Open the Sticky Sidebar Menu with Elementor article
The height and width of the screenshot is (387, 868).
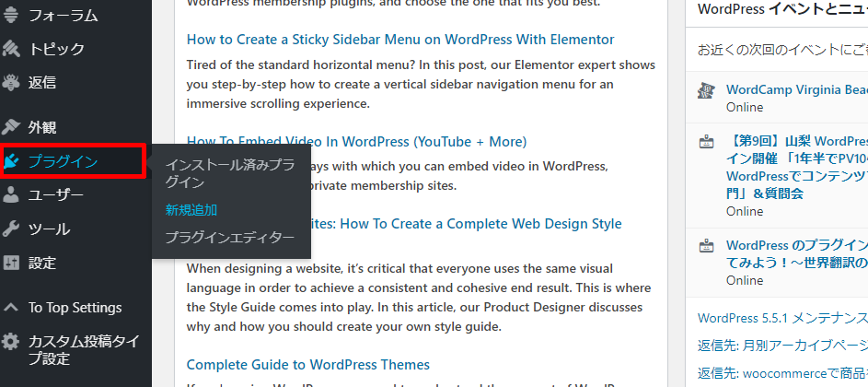(400, 40)
